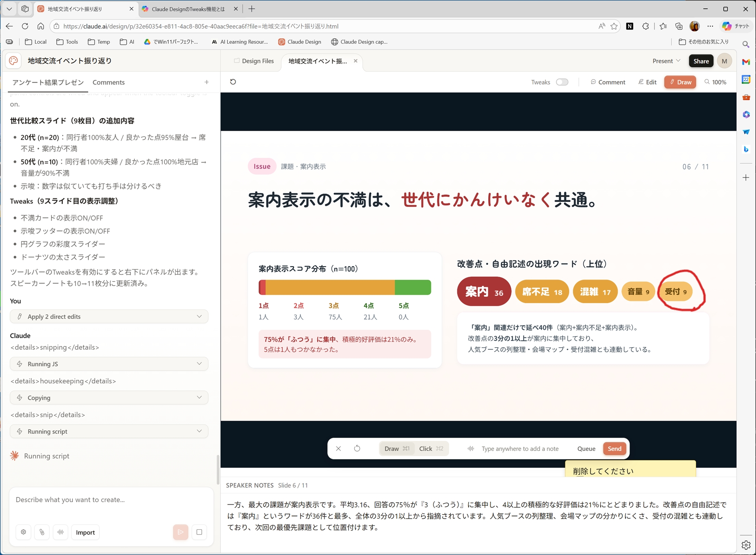Click the X to close the annotation toolbar

point(338,448)
